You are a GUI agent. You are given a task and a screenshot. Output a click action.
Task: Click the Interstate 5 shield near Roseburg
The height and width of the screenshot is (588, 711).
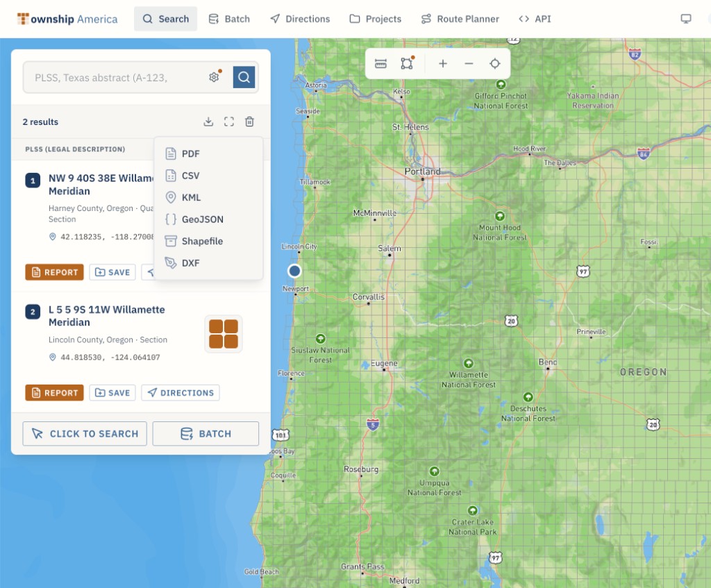click(373, 424)
